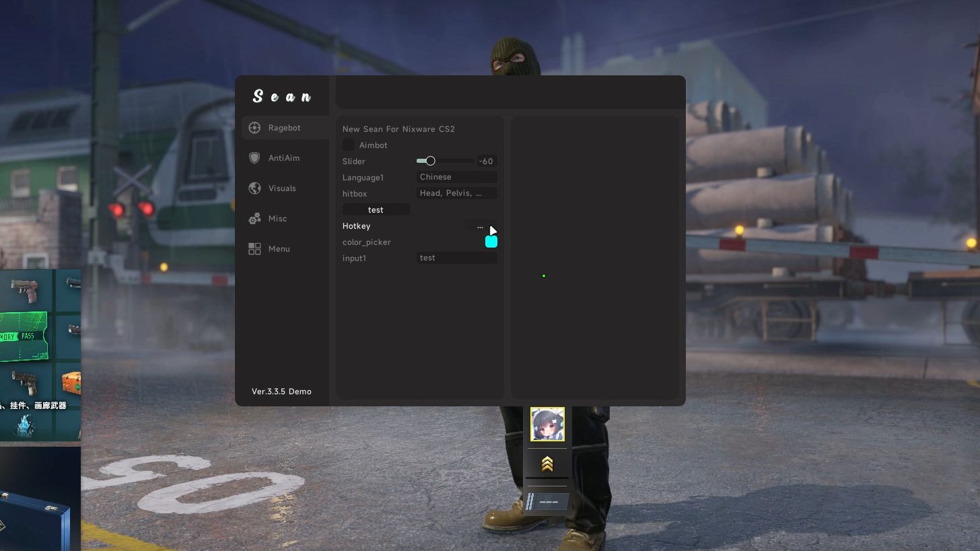Screen dimensions: 980x551
Task: Click the anime avatar thumbnail
Action: coord(547,424)
